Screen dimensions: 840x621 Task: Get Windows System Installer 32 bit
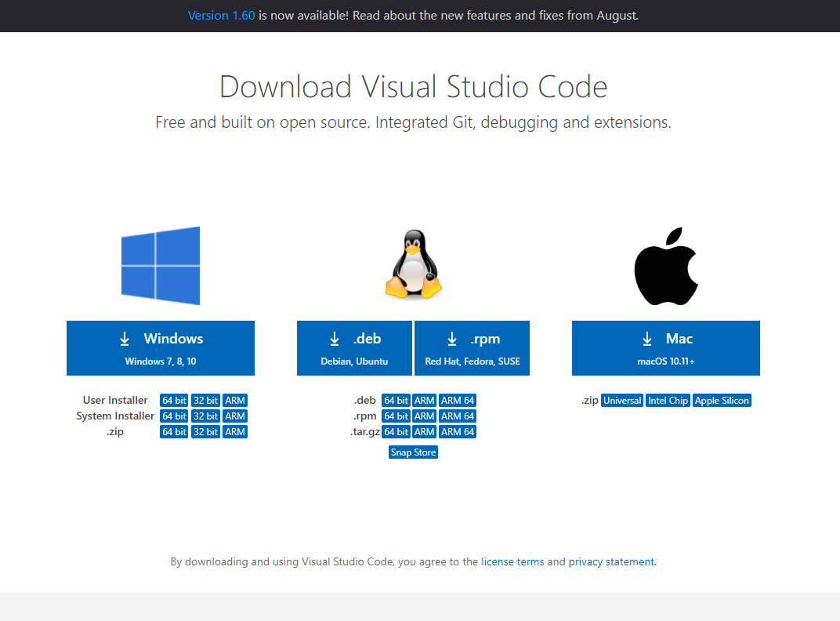[x=206, y=416]
